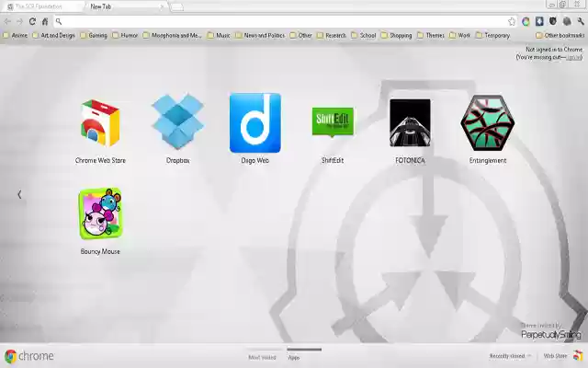Open the Shopping bookmarks folder
Screen dimensions: 588x368
click(397, 35)
